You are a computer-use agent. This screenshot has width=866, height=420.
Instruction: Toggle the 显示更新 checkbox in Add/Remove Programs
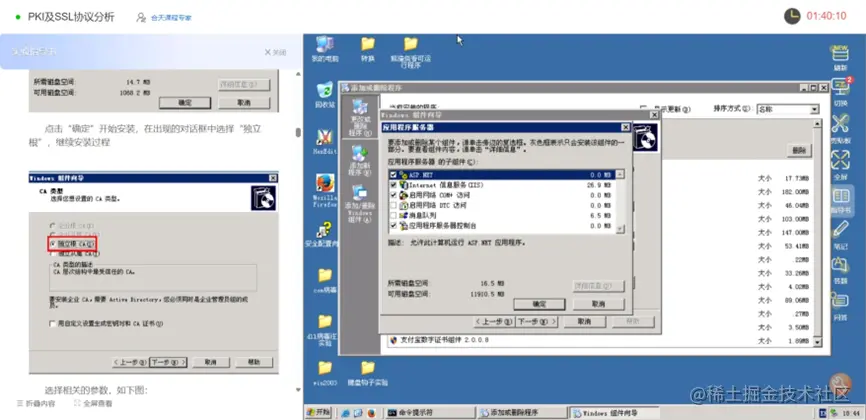pyautogui.click(x=642, y=109)
